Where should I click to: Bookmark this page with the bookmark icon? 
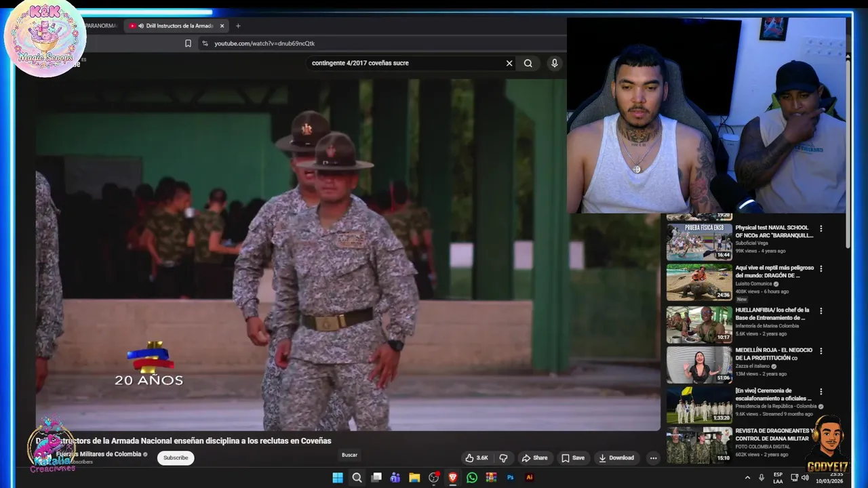point(188,43)
